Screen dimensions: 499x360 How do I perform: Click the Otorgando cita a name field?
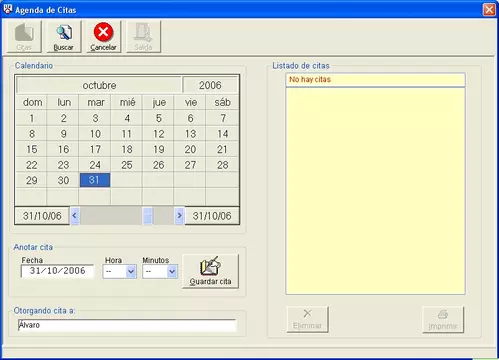click(x=127, y=325)
